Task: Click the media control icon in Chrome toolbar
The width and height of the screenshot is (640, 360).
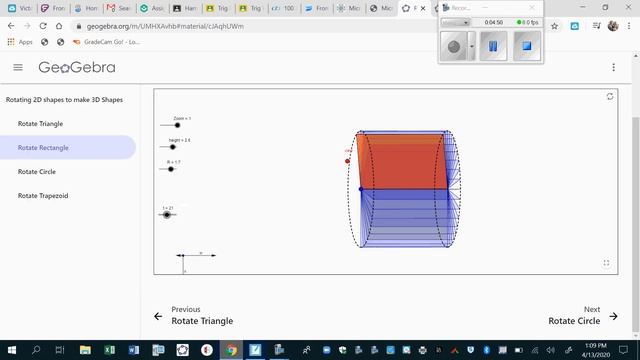Action: 596,26
